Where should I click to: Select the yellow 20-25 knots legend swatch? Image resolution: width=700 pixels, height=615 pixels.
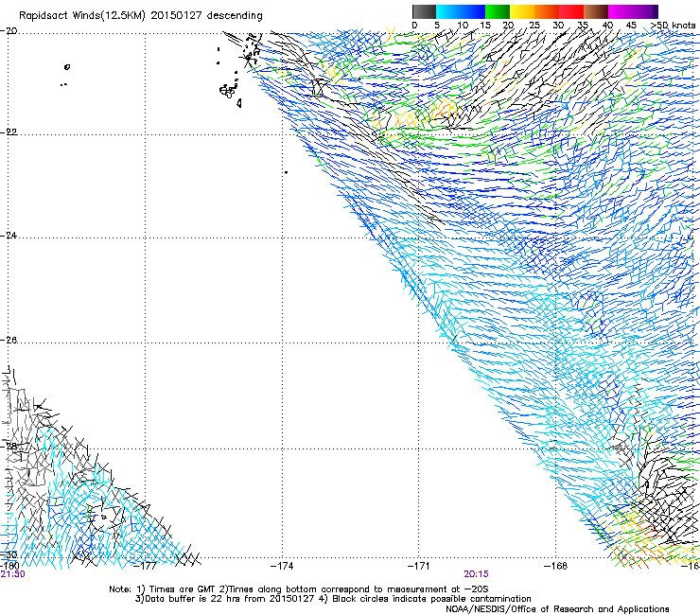[x=522, y=11]
